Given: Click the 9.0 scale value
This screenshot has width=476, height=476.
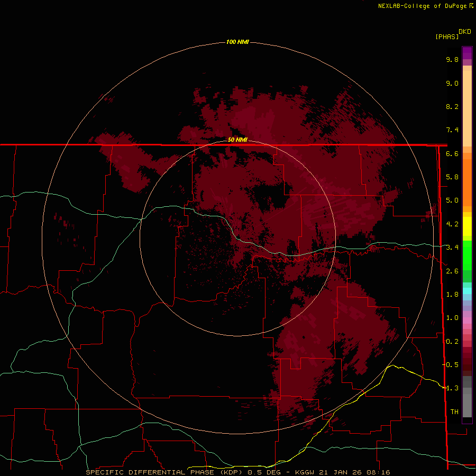Looking at the screenshot, I should coord(452,83).
